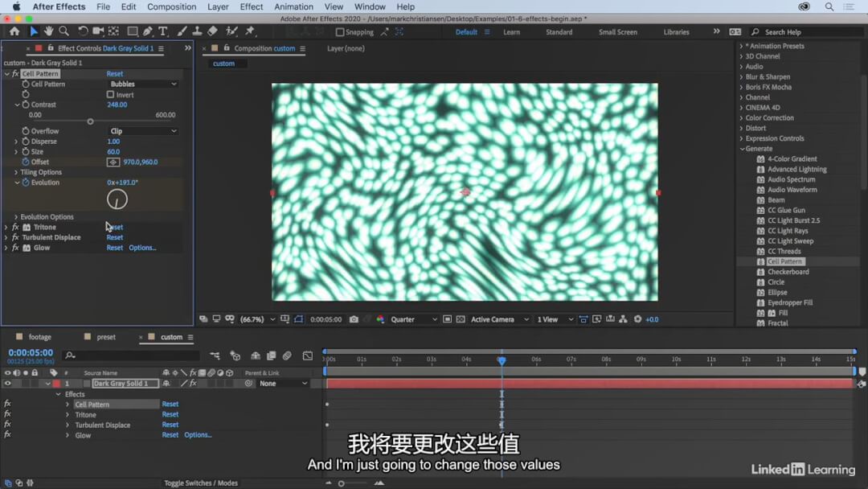The height and width of the screenshot is (489, 868).
Task: Reset Cell Pattern in Effect Controls
Action: (x=115, y=74)
